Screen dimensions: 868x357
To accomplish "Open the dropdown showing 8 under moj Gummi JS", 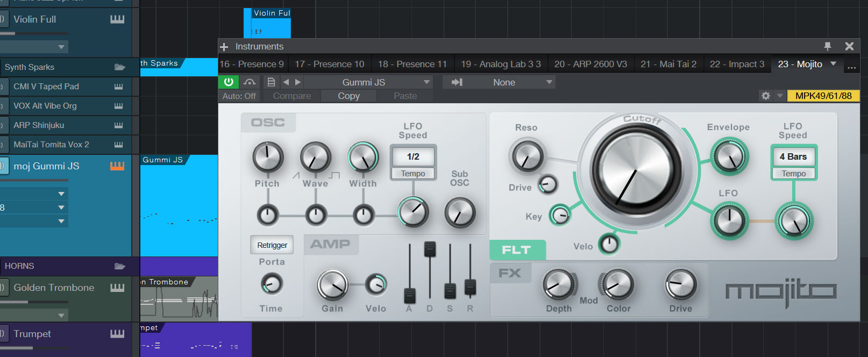I will point(33,208).
